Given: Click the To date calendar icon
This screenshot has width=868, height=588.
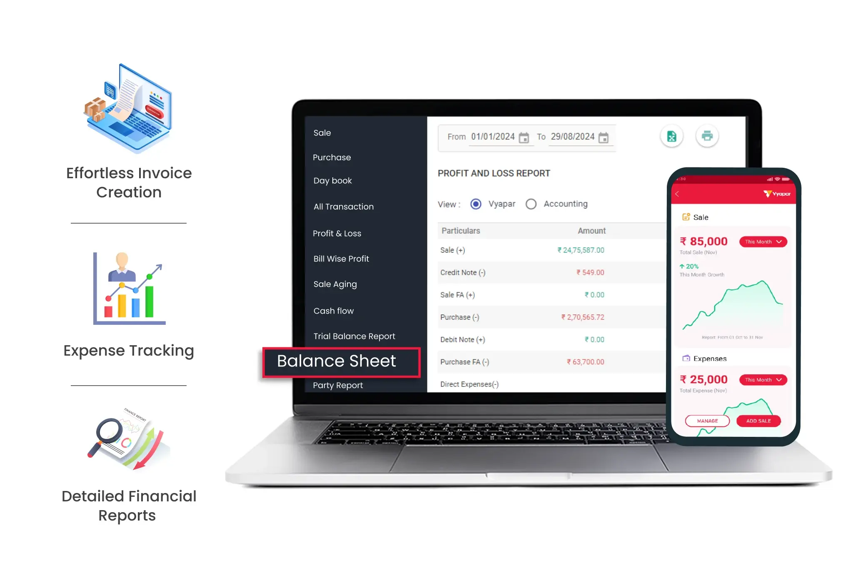Looking at the screenshot, I should tap(604, 137).
